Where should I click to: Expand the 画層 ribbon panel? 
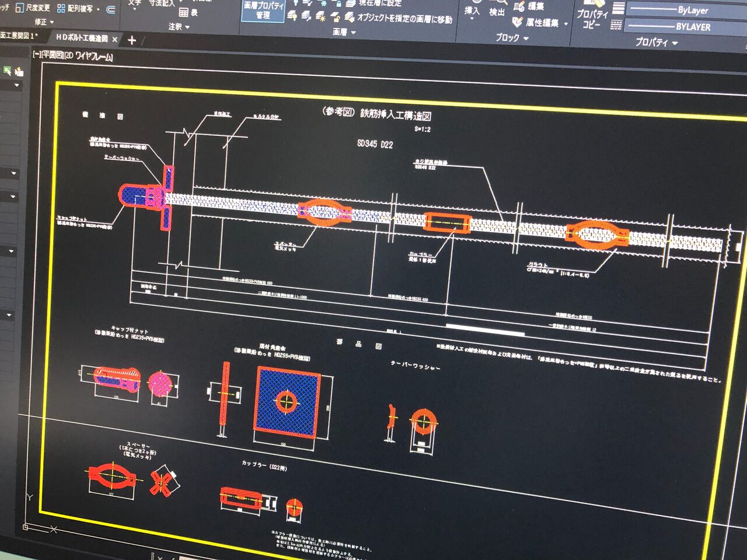click(344, 33)
